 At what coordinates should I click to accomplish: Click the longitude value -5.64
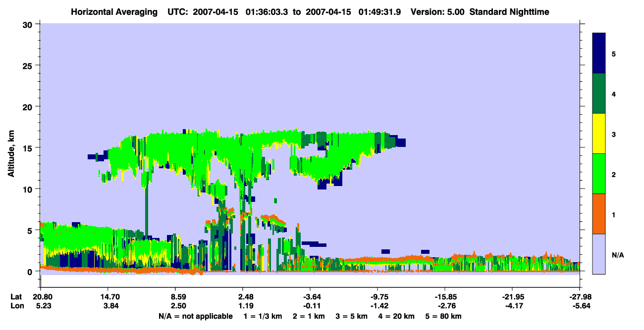(x=580, y=306)
